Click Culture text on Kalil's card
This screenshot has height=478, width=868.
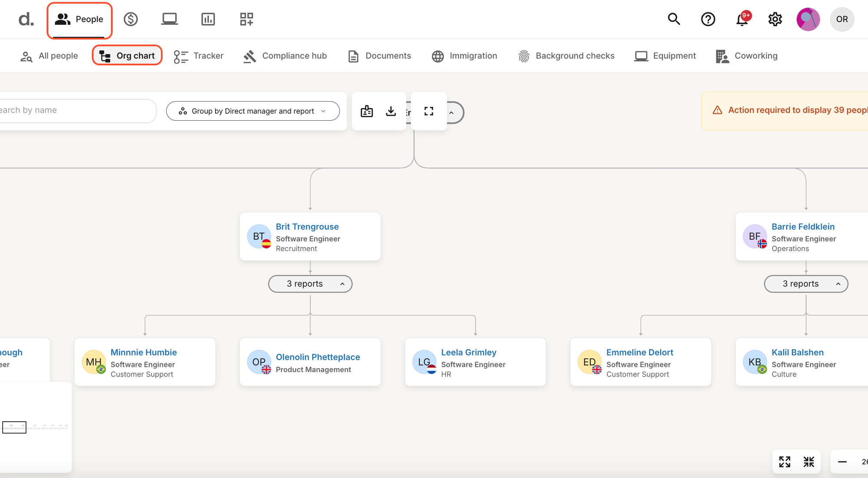click(x=784, y=375)
